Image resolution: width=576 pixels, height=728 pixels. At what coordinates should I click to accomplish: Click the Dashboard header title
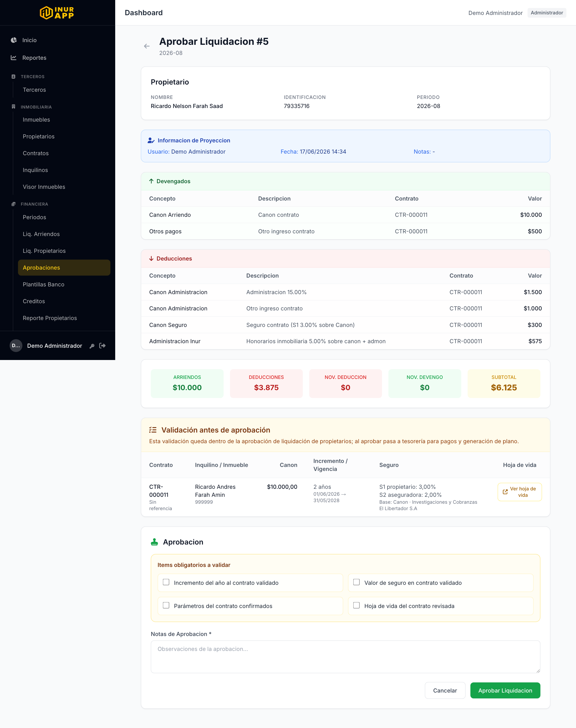click(x=144, y=13)
